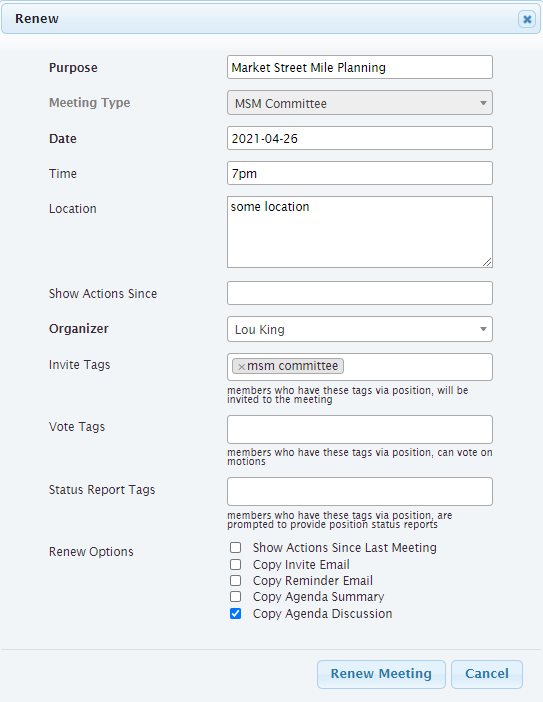Enable Copy Agenda Summary checkbox
Screen dimensions: 543x702
point(235,597)
